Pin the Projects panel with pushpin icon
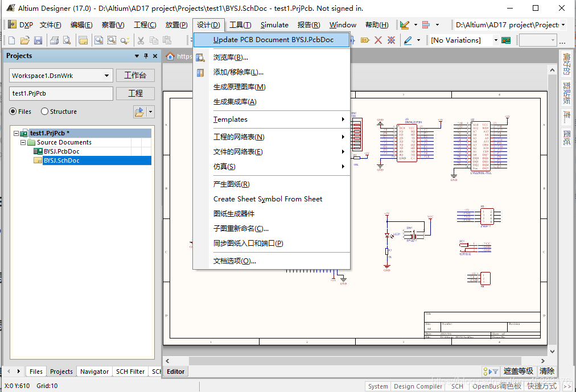This screenshot has width=576, height=392. coord(146,56)
